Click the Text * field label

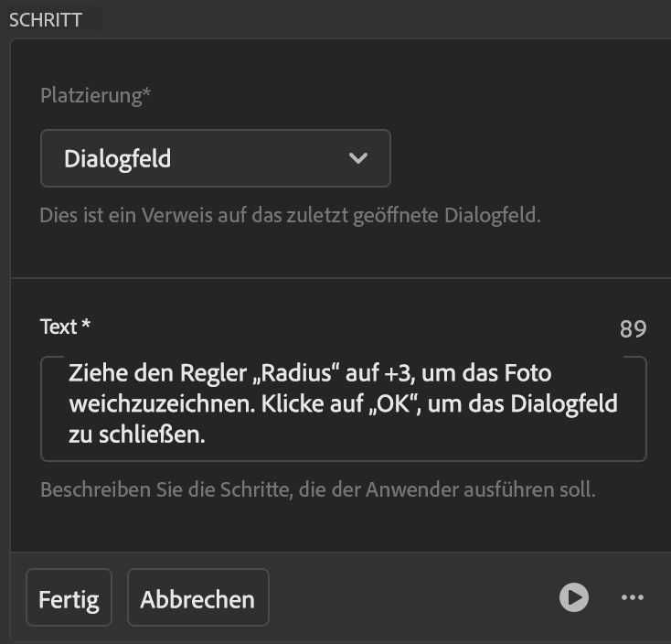(65, 327)
